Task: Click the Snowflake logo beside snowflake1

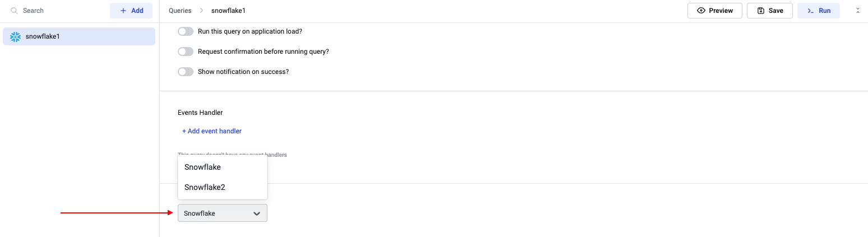Action: pos(16,36)
